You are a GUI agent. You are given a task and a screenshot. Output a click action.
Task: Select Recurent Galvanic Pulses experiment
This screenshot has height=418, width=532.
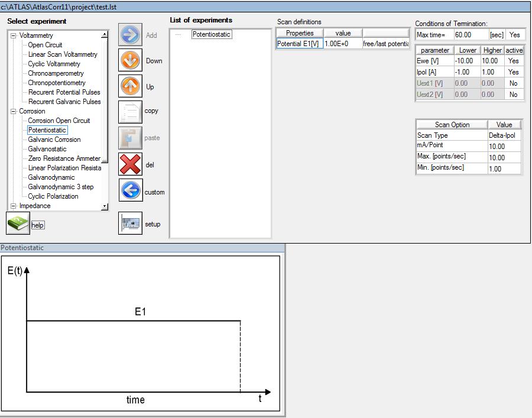64,102
